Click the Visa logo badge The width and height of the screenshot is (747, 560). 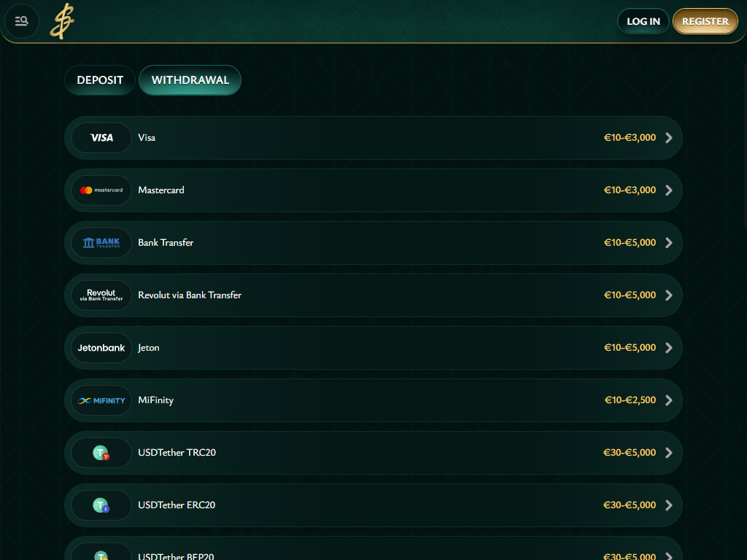click(101, 138)
